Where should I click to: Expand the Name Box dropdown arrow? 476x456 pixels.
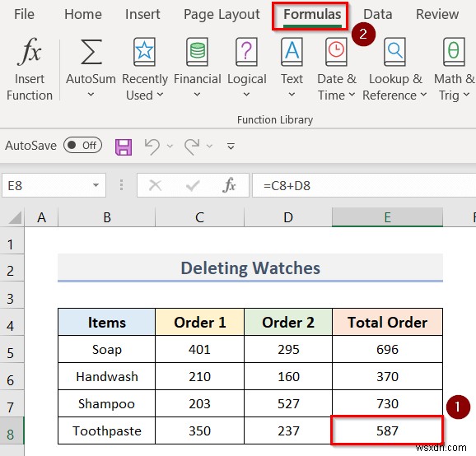pyautogui.click(x=96, y=185)
